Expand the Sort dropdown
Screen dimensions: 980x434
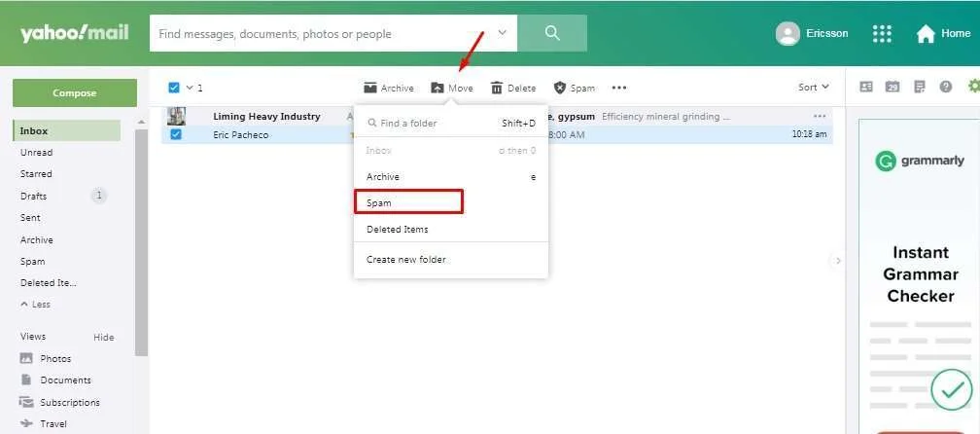[x=814, y=88]
